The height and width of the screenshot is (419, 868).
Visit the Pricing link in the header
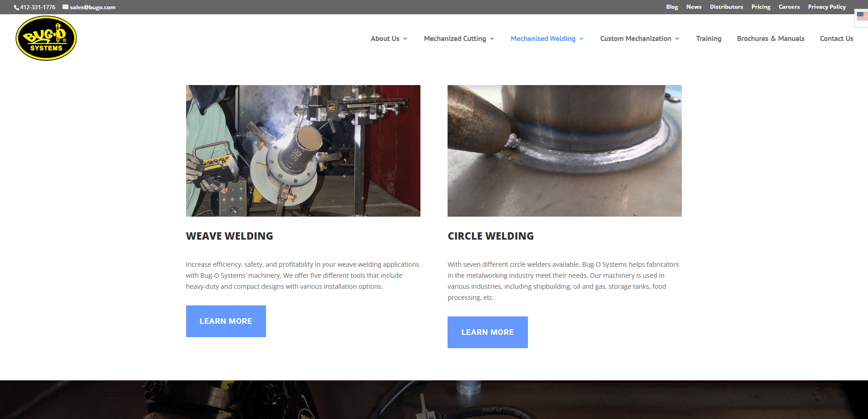tap(760, 7)
